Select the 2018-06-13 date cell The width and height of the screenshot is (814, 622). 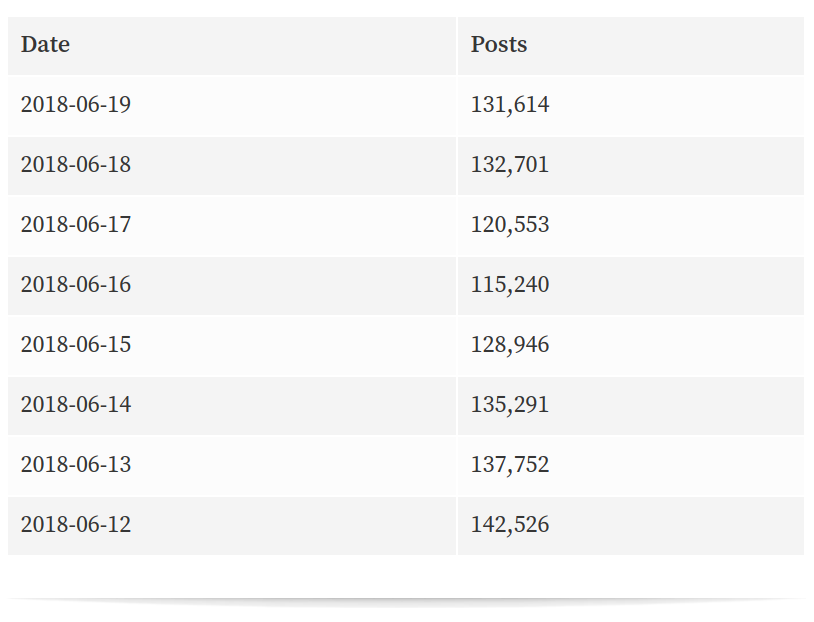coord(232,466)
